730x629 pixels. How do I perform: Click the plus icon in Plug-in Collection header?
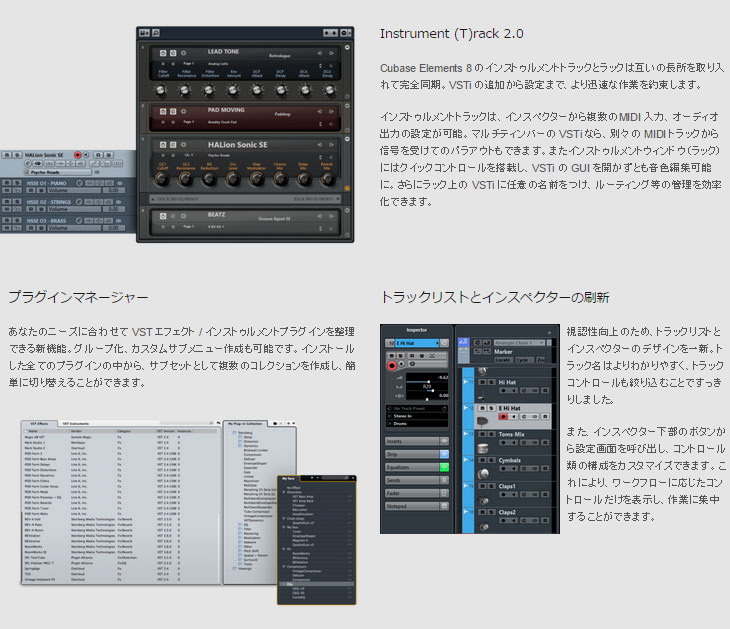pos(287,423)
